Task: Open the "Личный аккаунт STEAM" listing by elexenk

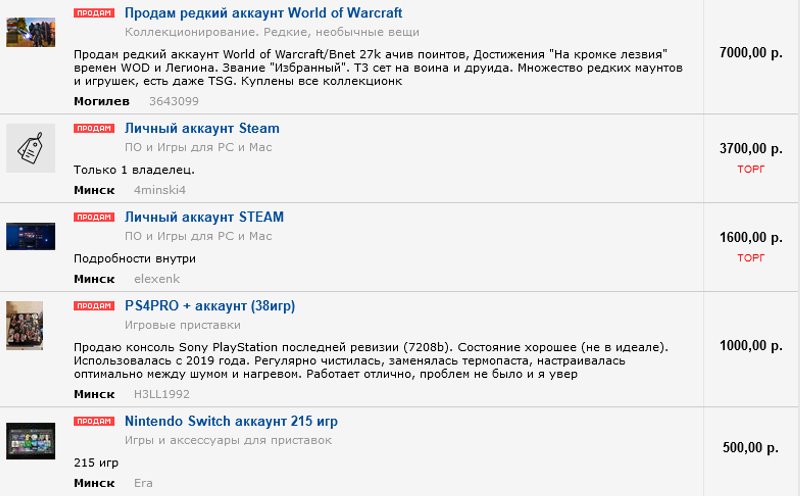Action: [204, 217]
